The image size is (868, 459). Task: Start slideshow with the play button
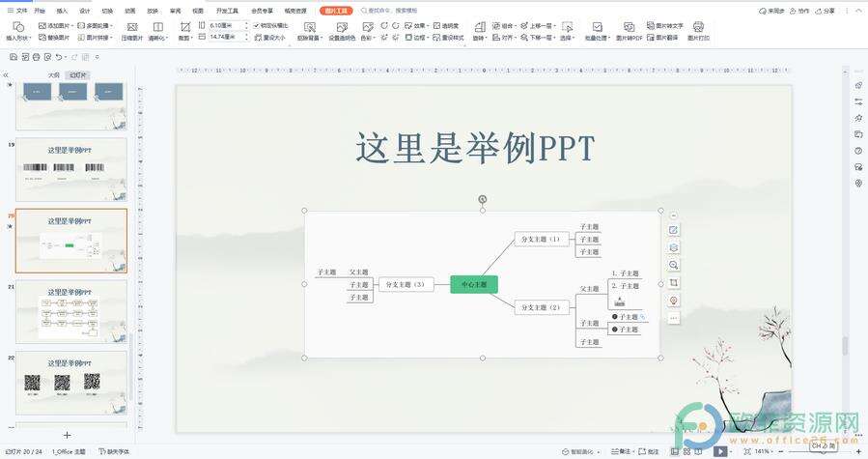[719, 451]
